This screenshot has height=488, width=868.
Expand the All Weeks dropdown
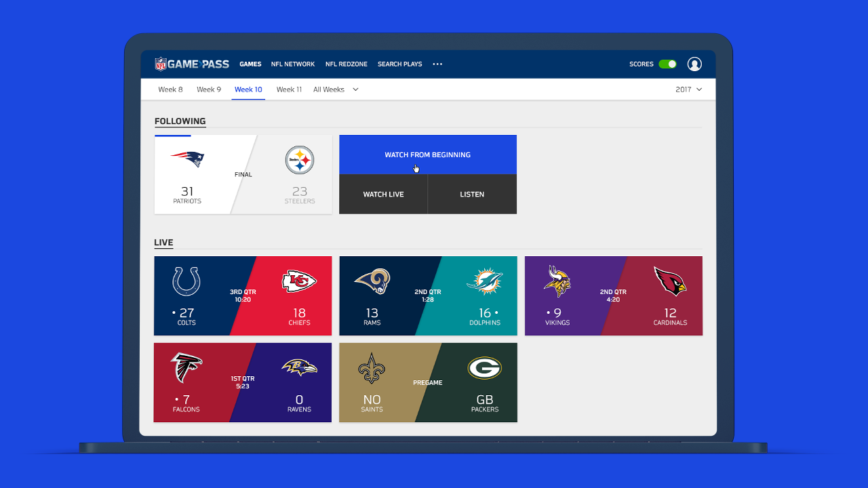point(336,89)
